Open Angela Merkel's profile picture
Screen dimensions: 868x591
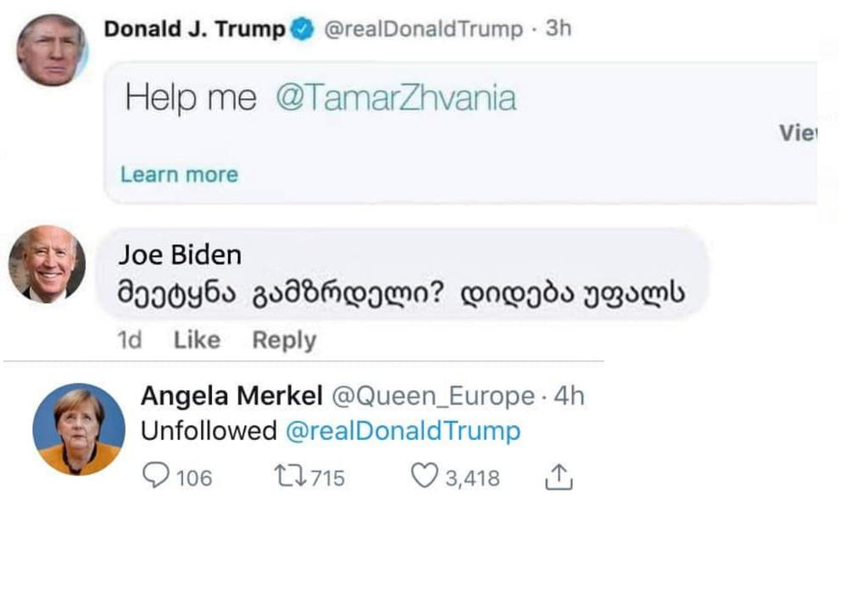(79, 428)
